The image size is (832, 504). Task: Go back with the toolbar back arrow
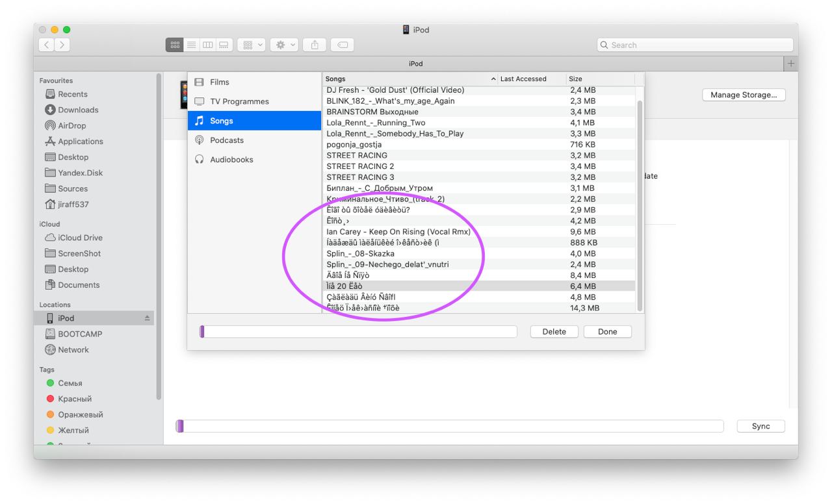[x=47, y=45]
